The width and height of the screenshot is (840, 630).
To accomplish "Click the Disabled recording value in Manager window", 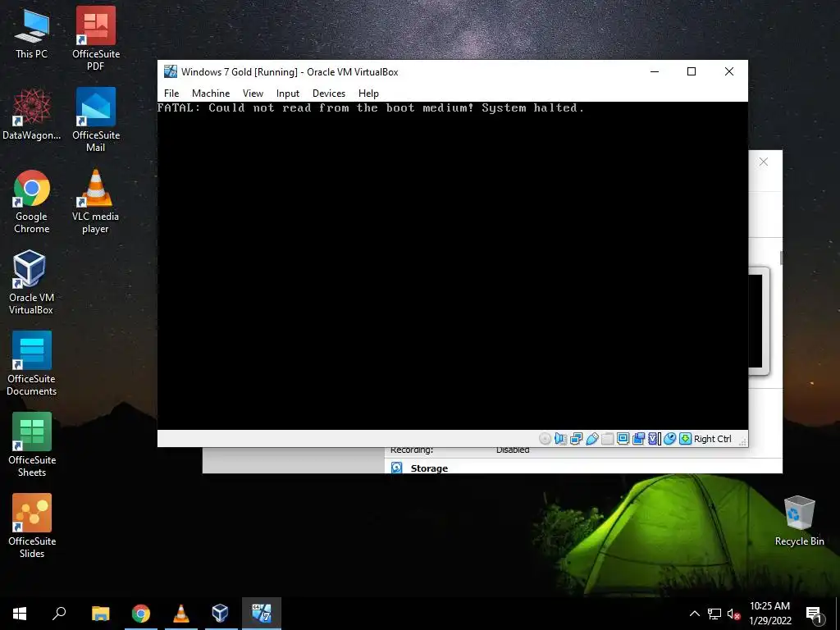I will point(512,450).
